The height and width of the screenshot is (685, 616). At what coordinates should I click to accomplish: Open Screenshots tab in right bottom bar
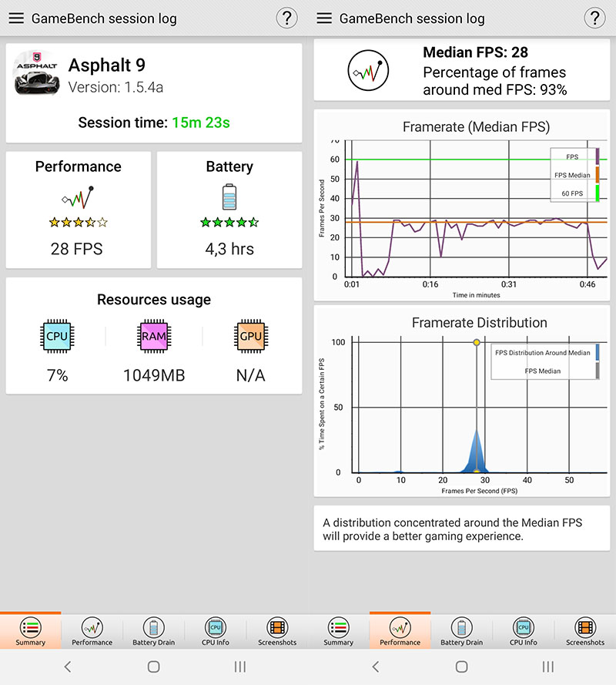click(x=585, y=631)
